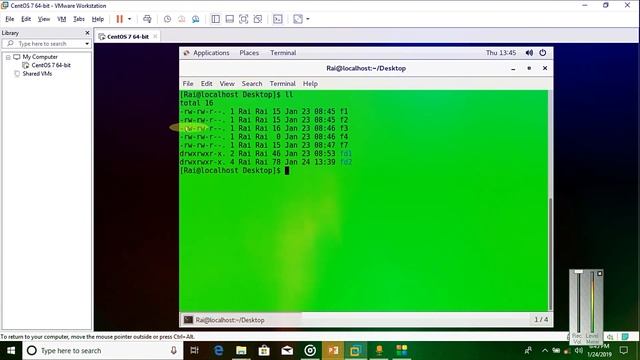Click the 1 / 4 workspace indicator

(541, 320)
